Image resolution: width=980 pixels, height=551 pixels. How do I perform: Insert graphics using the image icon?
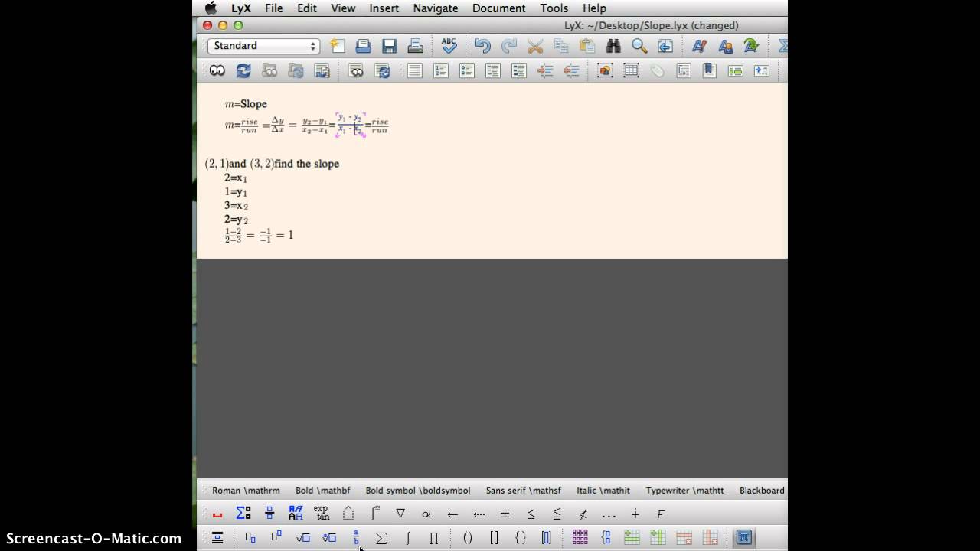(x=605, y=70)
